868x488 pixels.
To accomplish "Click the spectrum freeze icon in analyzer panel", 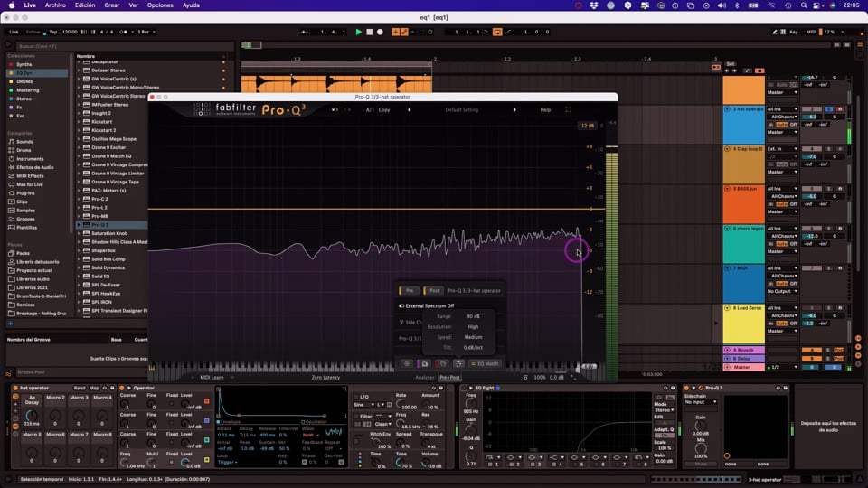I will 407,363.
